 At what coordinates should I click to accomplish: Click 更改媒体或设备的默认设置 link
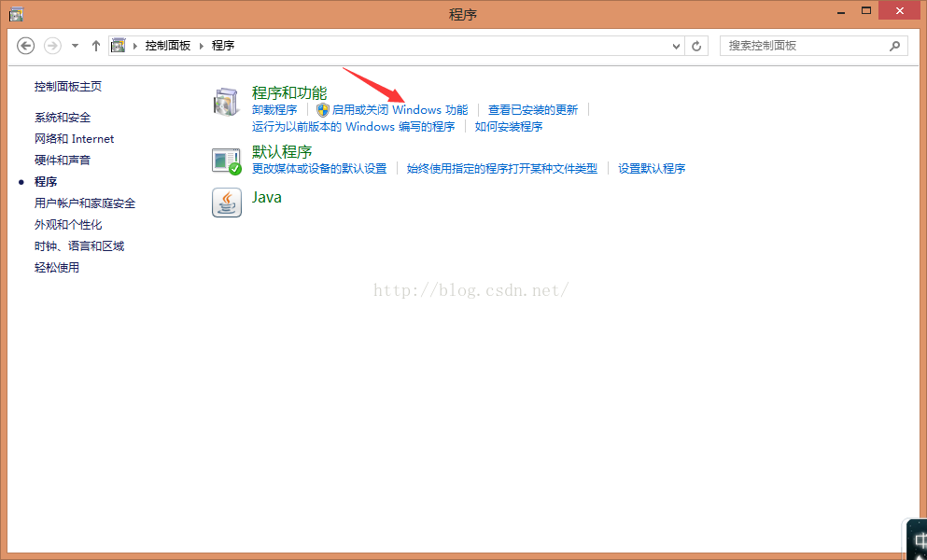pos(319,169)
